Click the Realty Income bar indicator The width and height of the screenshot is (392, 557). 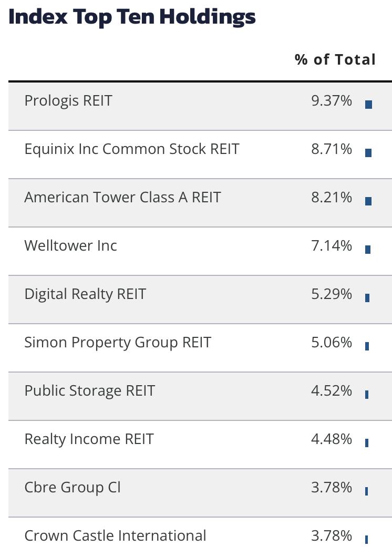pyautogui.click(x=367, y=442)
